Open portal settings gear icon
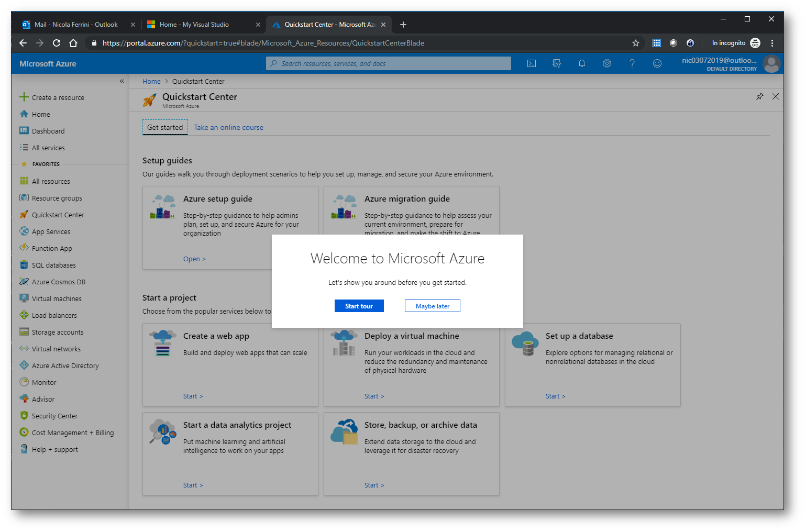The height and width of the screenshot is (532, 806). click(x=607, y=63)
